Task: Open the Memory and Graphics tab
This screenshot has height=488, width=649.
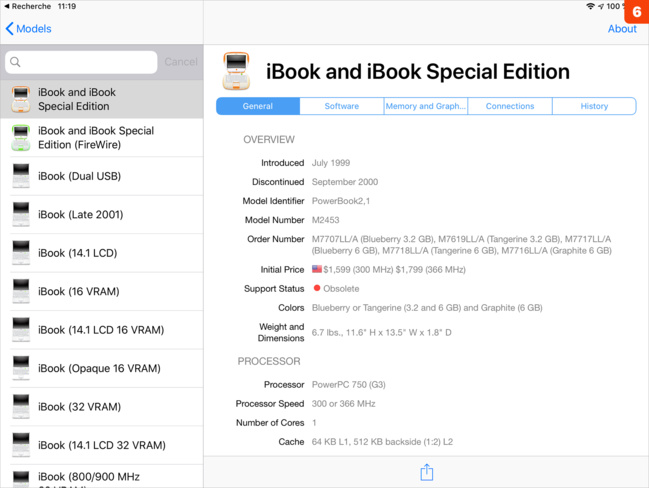Action: click(425, 106)
